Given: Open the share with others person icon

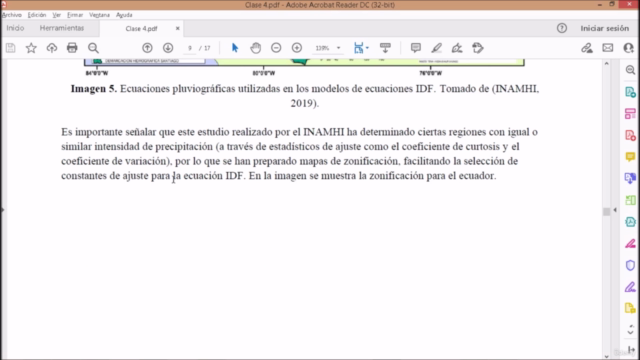Looking at the screenshot, I should click(629, 48).
